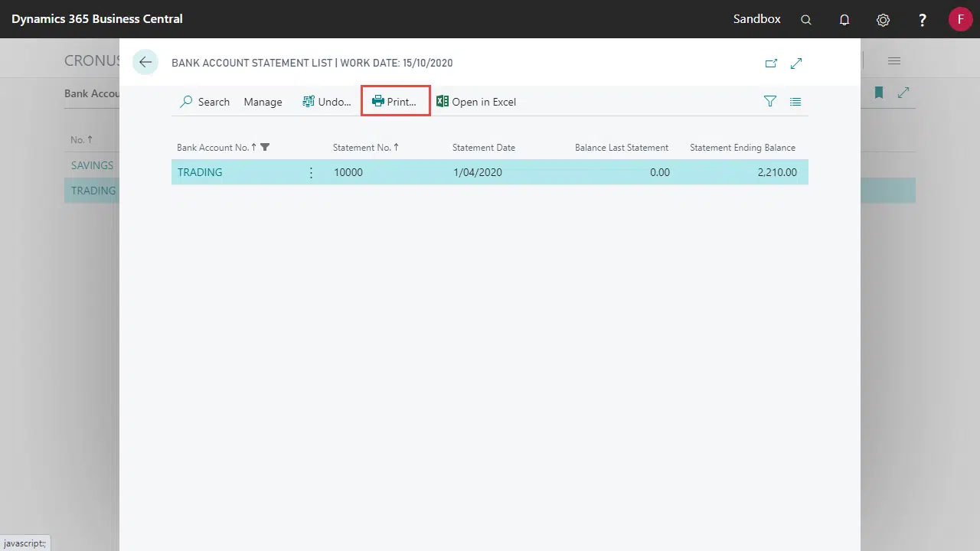This screenshot has height=551, width=980.
Task: Open the help question mark
Action: [x=923, y=20]
